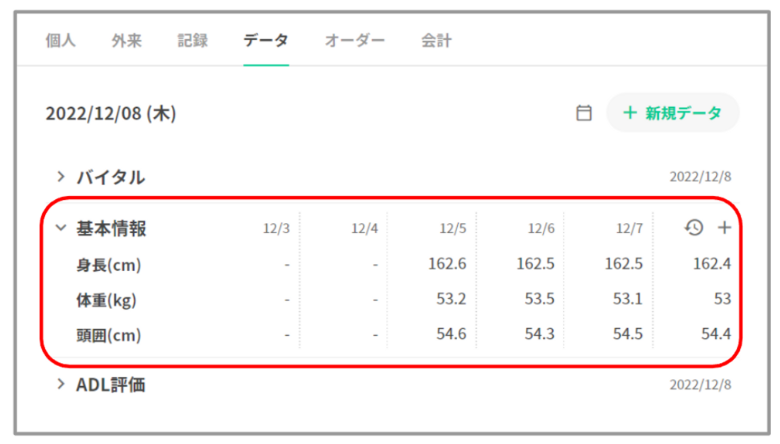780x444 pixels.
Task: Go to the オーダー tab
Action: point(354,41)
